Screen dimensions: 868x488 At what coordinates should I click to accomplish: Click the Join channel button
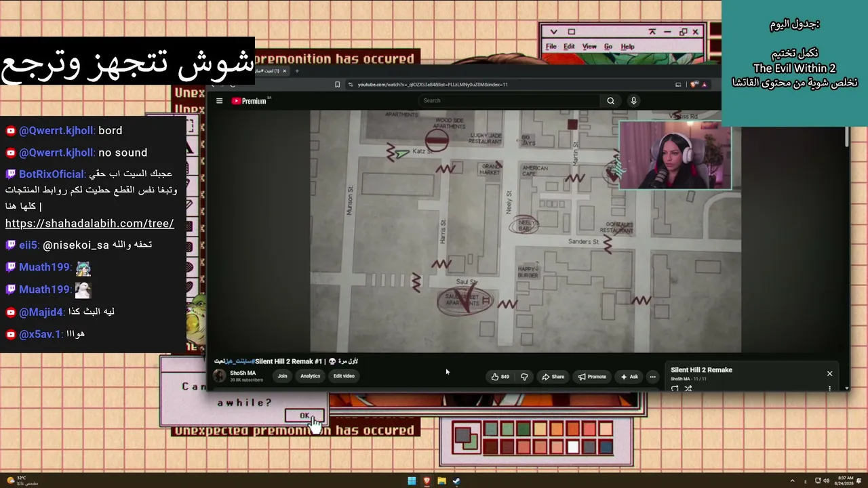coord(282,376)
